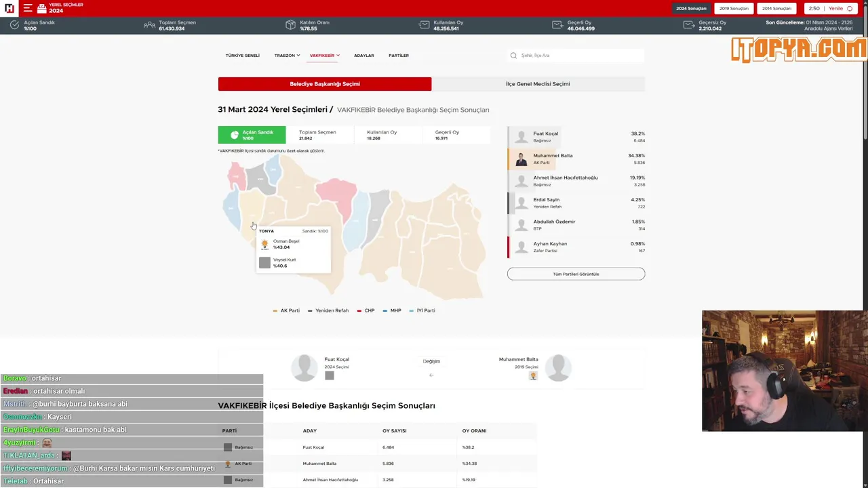Click the OY SAYISI column header

point(394,431)
